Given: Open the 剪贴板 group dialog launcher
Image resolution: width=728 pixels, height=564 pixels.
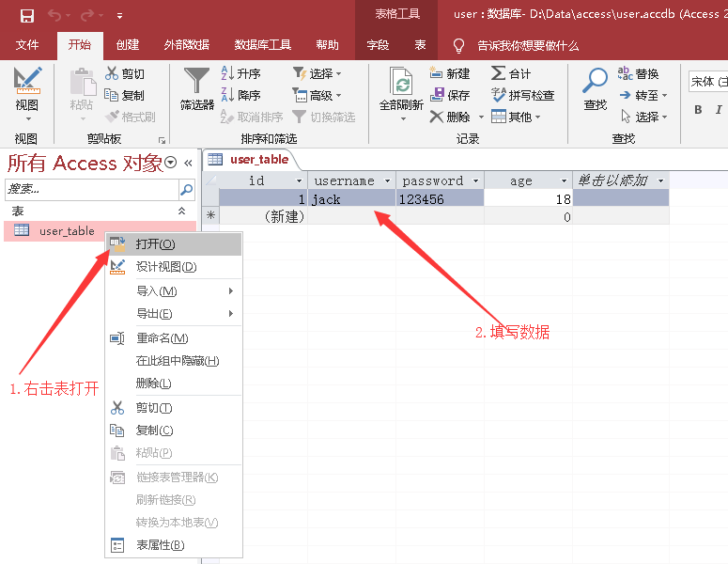Looking at the screenshot, I should 162,140.
